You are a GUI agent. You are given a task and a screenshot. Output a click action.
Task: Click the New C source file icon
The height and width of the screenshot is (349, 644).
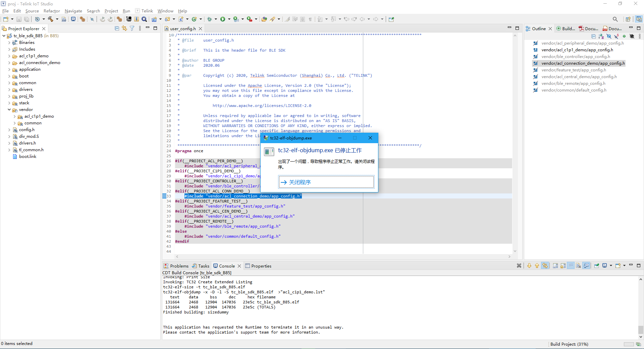coord(181,19)
